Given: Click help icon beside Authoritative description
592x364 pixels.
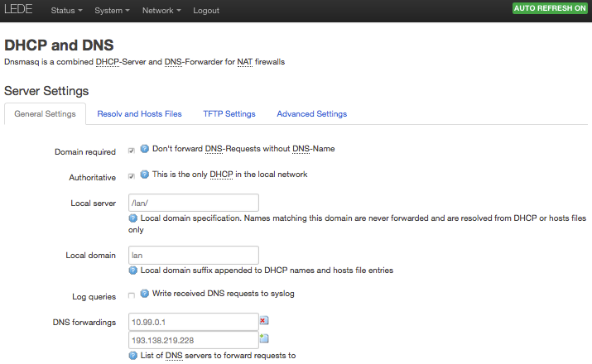Looking at the screenshot, I should (144, 175).
